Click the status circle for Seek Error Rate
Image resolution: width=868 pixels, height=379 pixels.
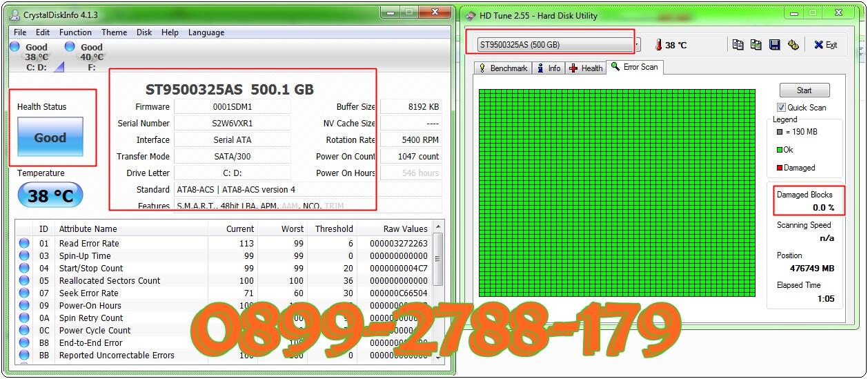[x=24, y=293]
